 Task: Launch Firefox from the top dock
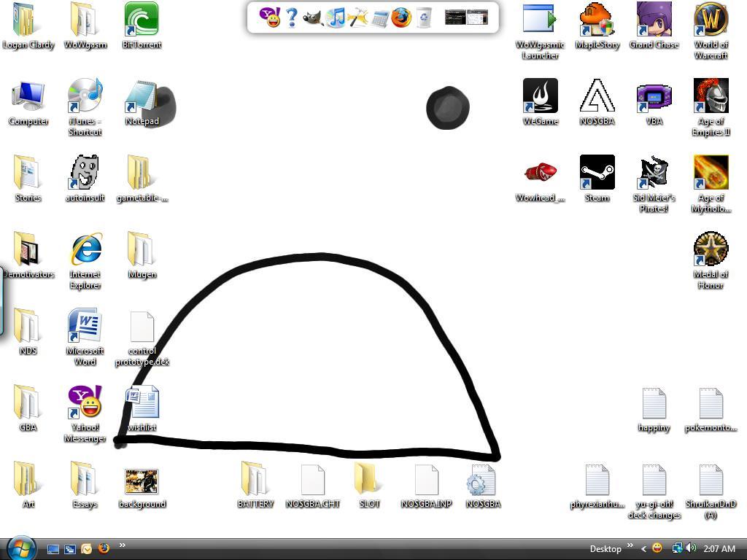tap(401, 18)
